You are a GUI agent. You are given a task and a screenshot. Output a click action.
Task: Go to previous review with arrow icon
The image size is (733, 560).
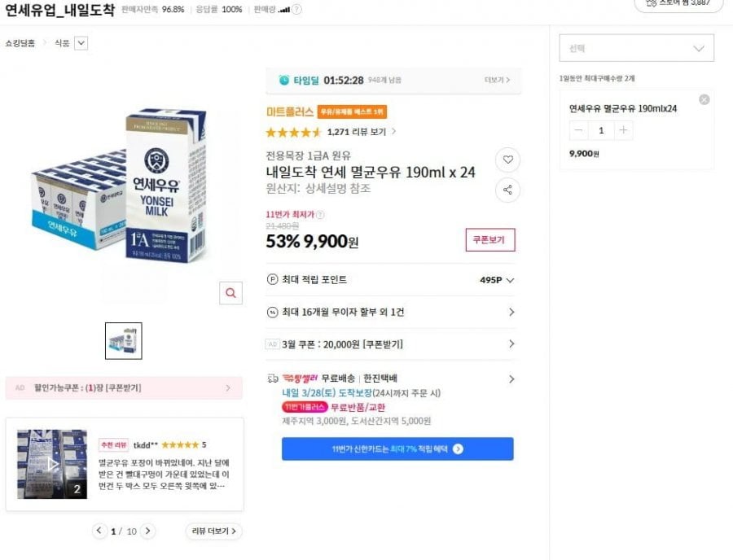click(x=99, y=530)
